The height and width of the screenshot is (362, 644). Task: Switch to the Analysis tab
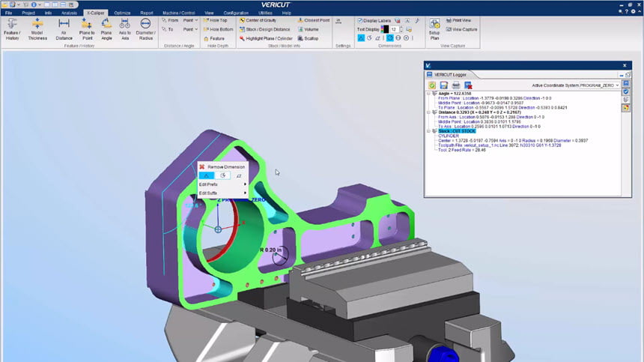pyautogui.click(x=69, y=13)
